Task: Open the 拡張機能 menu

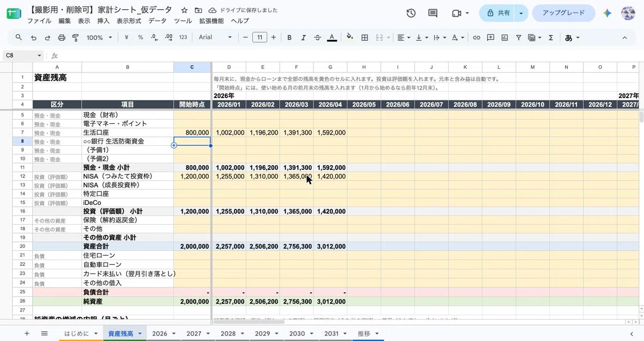Action: [211, 21]
